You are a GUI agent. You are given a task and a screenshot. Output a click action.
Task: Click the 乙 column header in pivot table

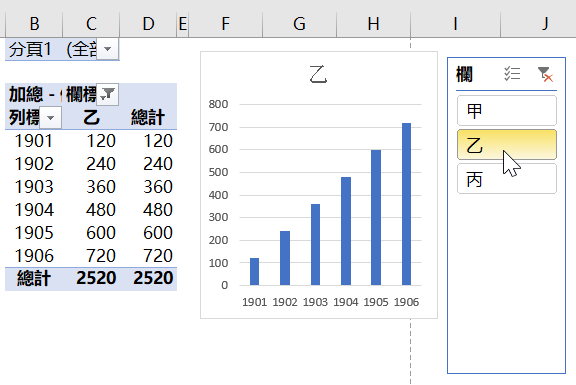91,118
